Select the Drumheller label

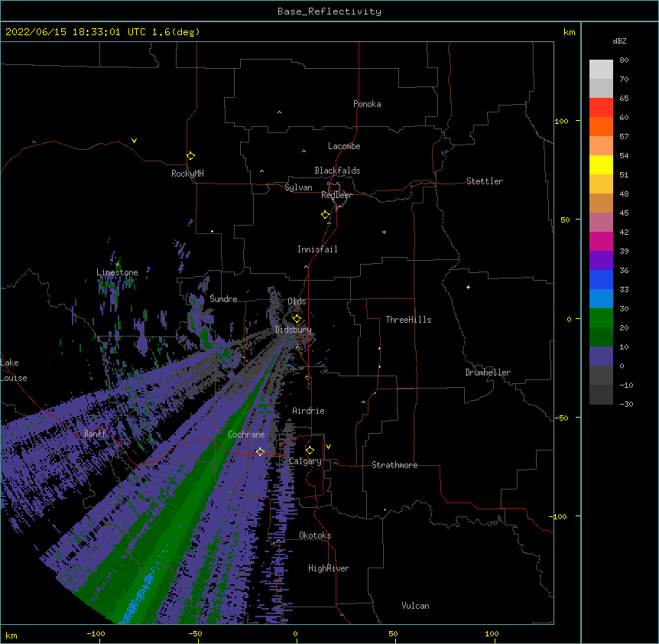coord(488,372)
